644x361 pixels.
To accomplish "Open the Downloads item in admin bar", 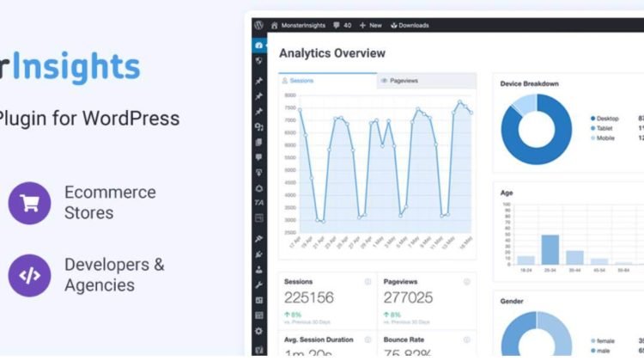I will (410, 25).
